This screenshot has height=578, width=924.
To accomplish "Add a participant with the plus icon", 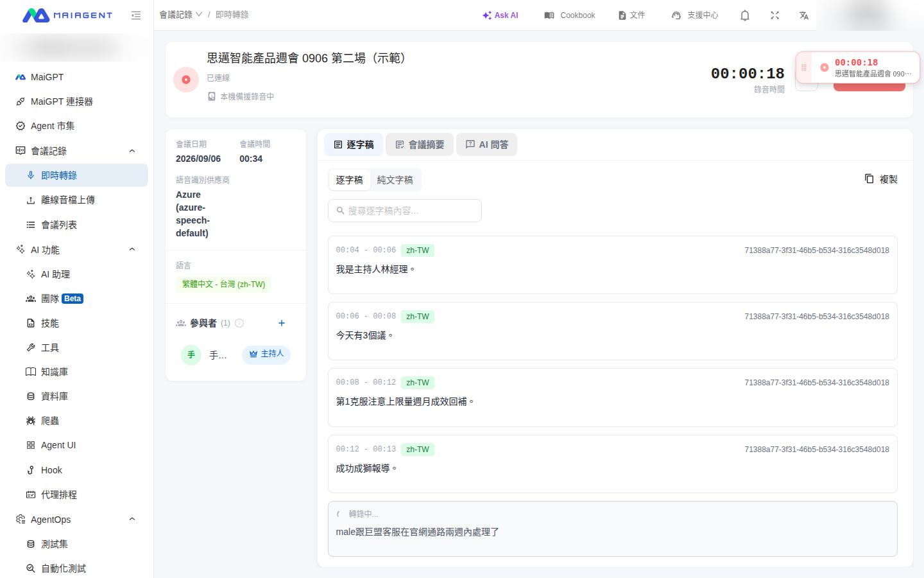I will click(281, 323).
